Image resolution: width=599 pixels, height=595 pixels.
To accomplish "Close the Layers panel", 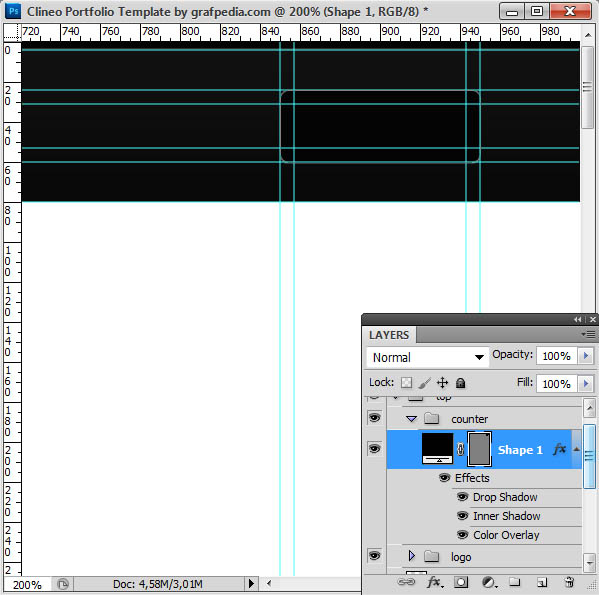I will click(593, 319).
